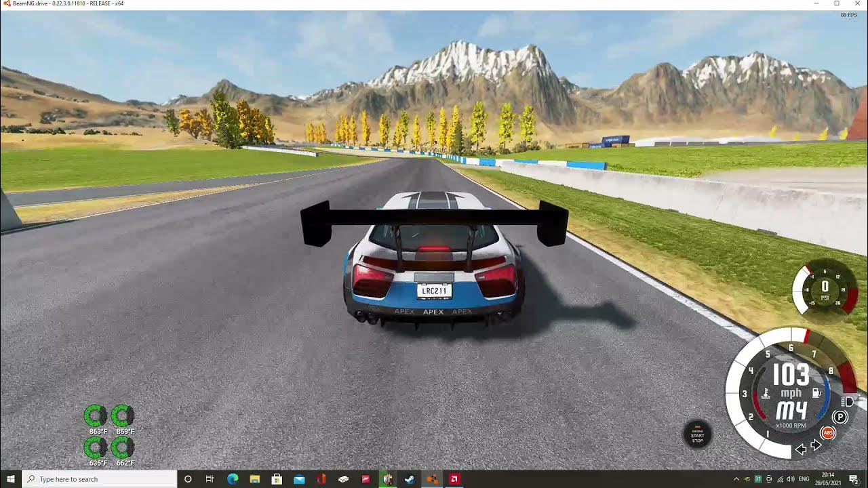Click the network Wi-Fi tray icon
868x488 pixels.
(x=780, y=479)
